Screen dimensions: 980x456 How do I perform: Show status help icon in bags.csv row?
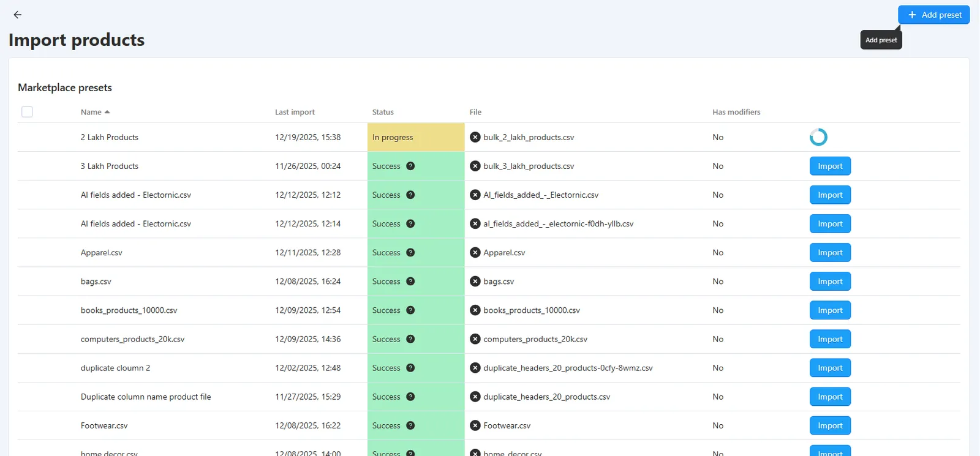pyautogui.click(x=410, y=282)
